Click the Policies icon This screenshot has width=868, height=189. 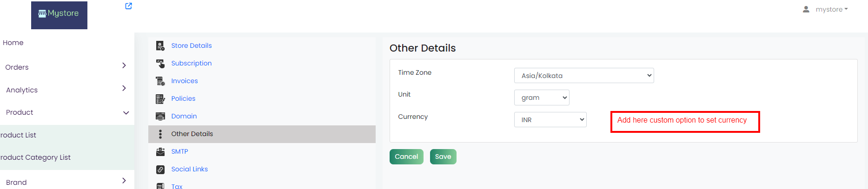tap(160, 98)
